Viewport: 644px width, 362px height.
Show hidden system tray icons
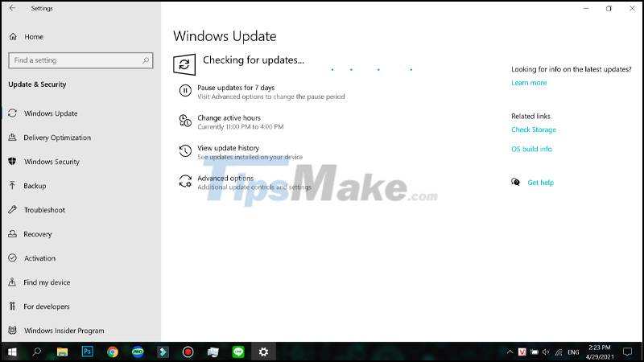(510, 352)
